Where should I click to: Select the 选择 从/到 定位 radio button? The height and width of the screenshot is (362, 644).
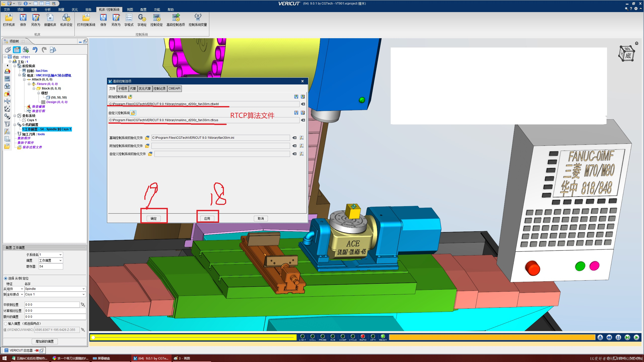[x=6, y=278]
